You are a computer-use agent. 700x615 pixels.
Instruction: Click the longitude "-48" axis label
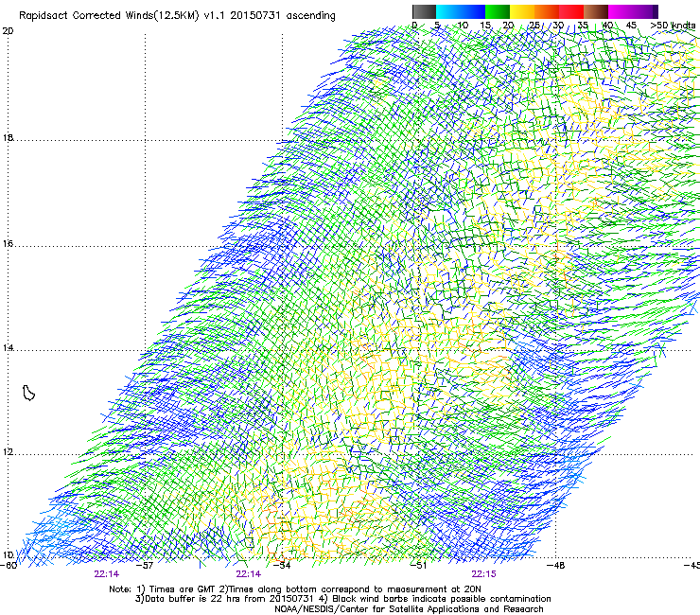point(556,565)
